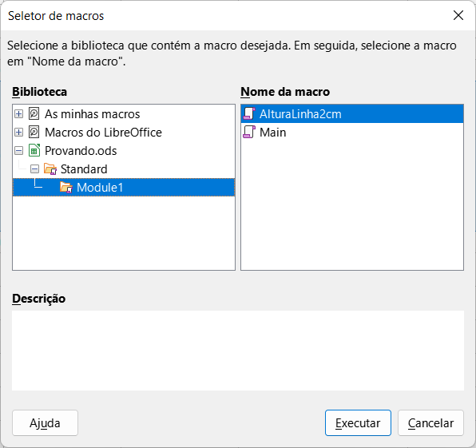Collapse the Standard library node
Viewport: 476px width, 448px height.
click(34, 169)
